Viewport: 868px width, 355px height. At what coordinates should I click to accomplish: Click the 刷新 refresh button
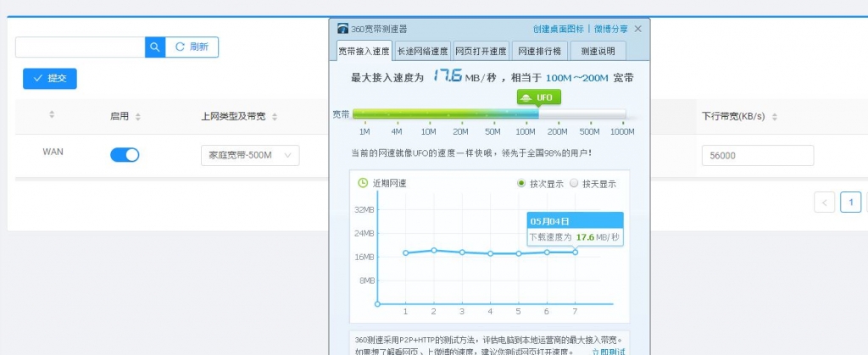pos(192,47)
